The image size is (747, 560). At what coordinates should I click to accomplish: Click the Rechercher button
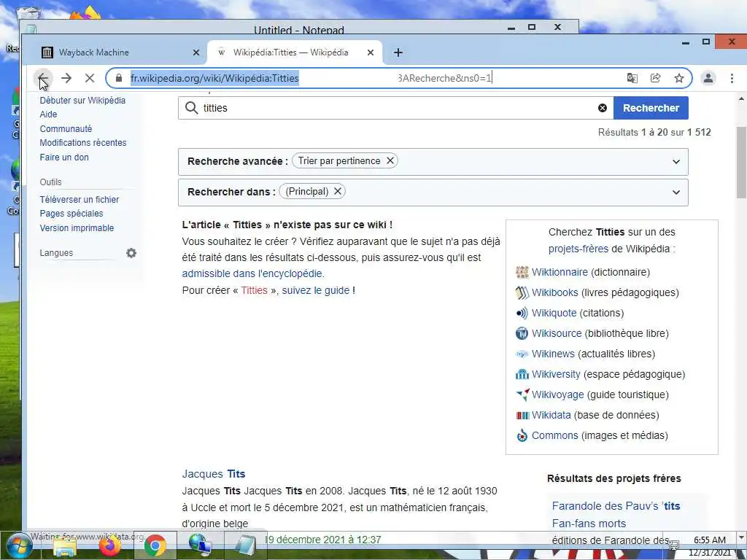(x=651, y=108)
